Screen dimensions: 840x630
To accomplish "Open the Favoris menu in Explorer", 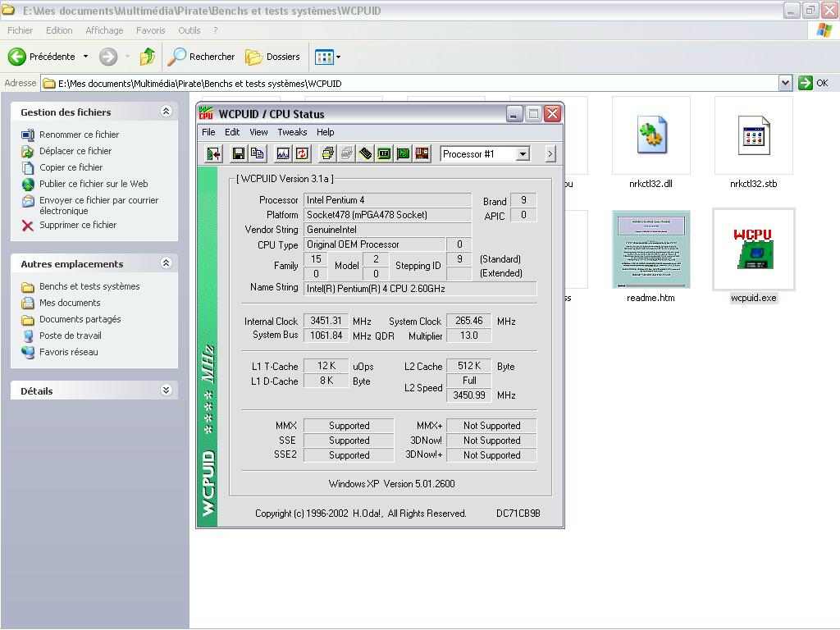I will pyautogui.click(x=151, y=30).
